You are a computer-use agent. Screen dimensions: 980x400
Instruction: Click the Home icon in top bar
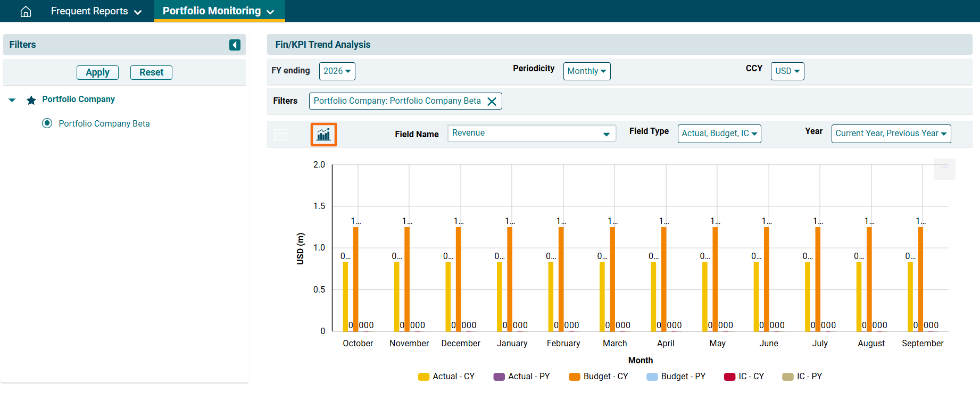point(26,11)
